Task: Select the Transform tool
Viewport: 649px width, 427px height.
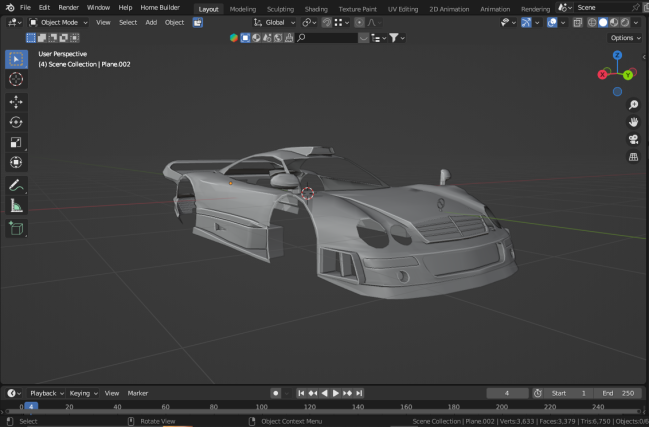Action: [16, 162]
